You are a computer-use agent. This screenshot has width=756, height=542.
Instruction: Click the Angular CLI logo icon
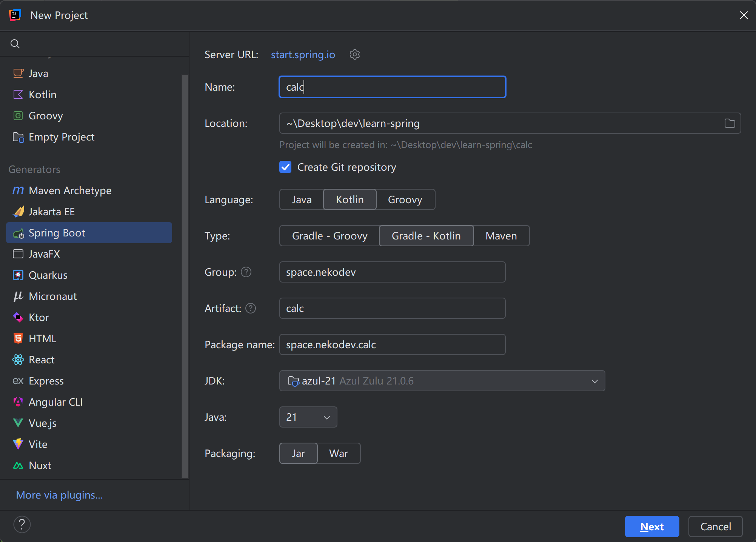point(18,402)
